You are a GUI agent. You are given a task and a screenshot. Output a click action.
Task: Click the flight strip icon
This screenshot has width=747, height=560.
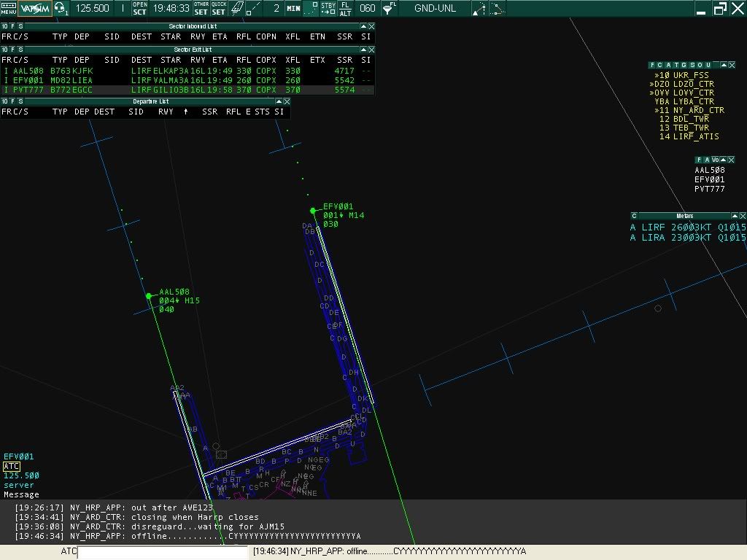[237, 8]
